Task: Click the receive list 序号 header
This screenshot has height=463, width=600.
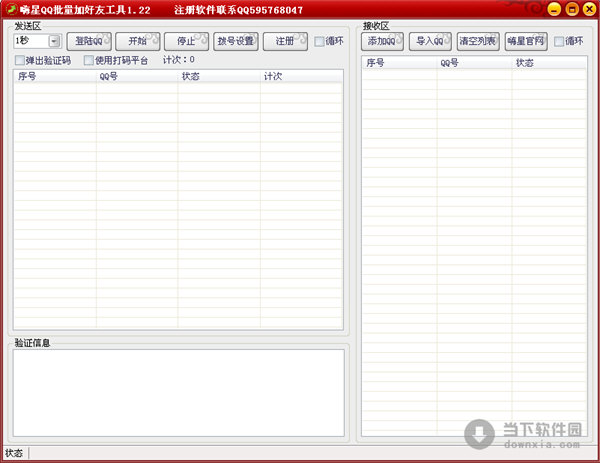Action: pos(399,63)
